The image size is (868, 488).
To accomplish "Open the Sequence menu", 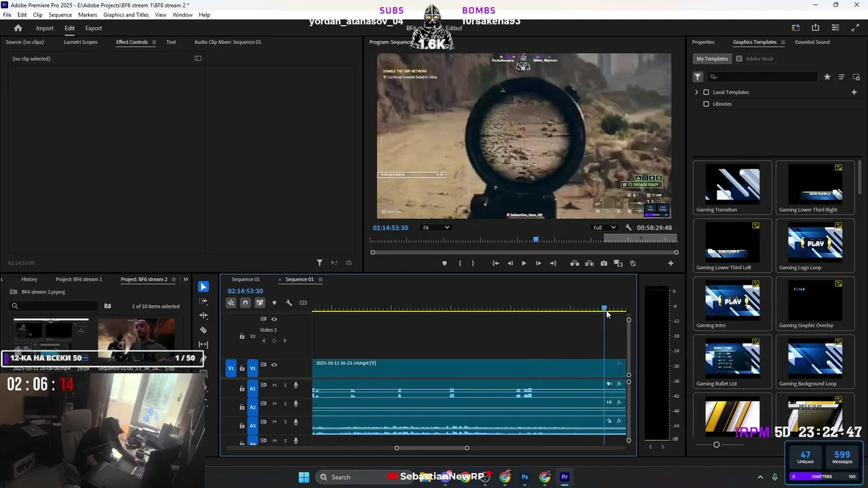I will tap(60, 15).
